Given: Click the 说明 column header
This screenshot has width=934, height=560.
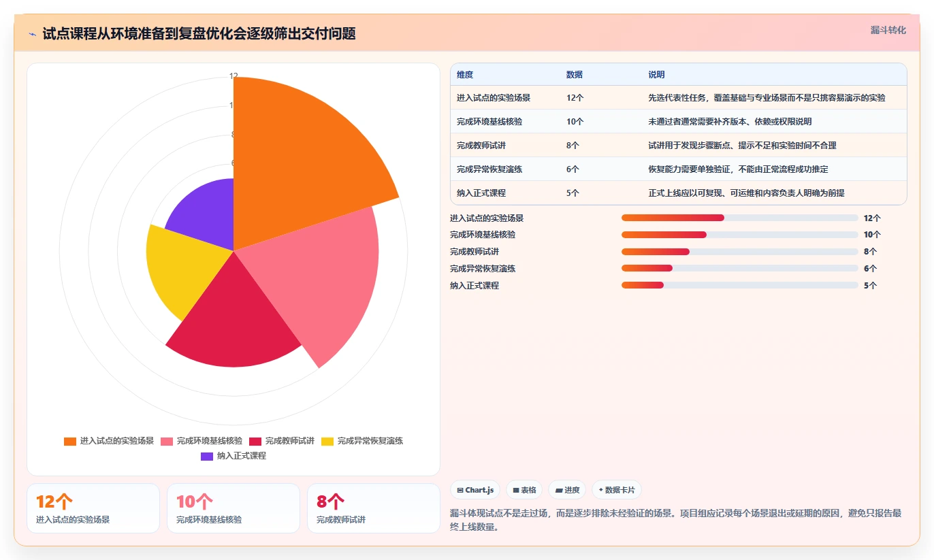Looking at the screenshot, I should point(657,75).
